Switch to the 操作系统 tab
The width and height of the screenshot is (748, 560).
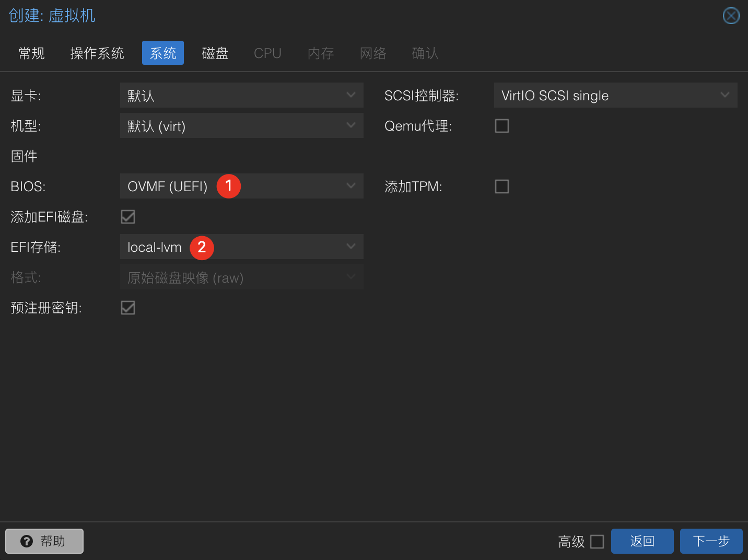point(97,53)
